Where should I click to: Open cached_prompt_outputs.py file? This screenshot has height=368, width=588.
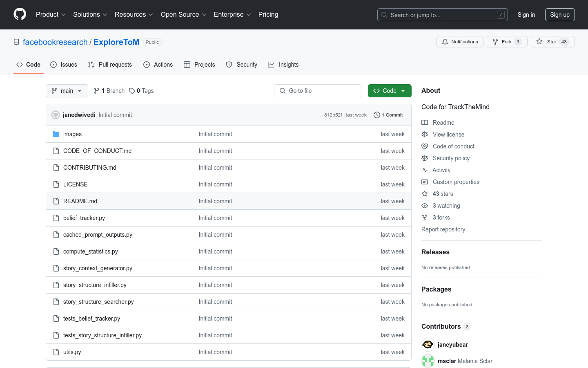click(x=98, y=235)
